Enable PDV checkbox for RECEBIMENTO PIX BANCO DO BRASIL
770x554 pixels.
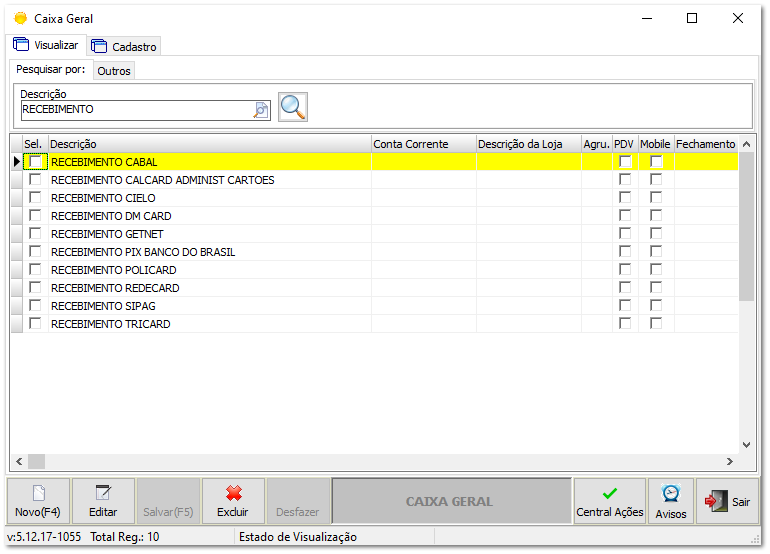625,251
